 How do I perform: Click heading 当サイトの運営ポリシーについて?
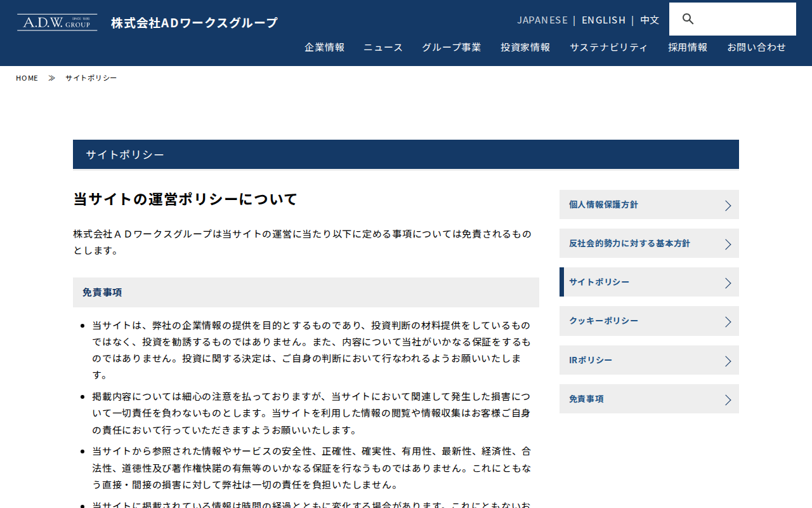(185, 199)
